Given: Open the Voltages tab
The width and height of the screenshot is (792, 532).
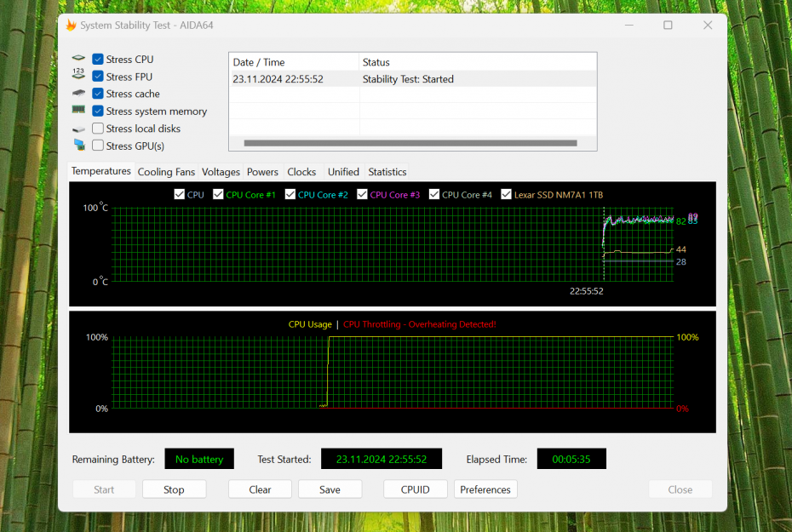Looking at the screenshot, I should tap(221, 172).
